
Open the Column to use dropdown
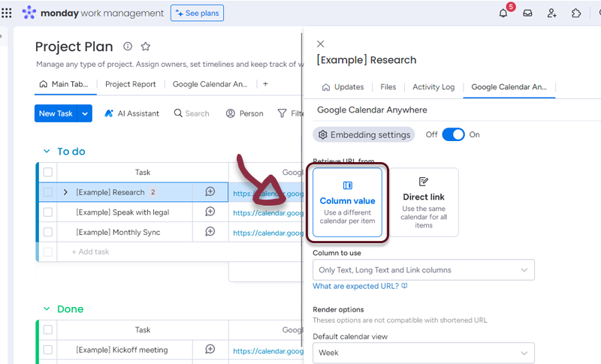pyautogui.click(x=424, y=269)
